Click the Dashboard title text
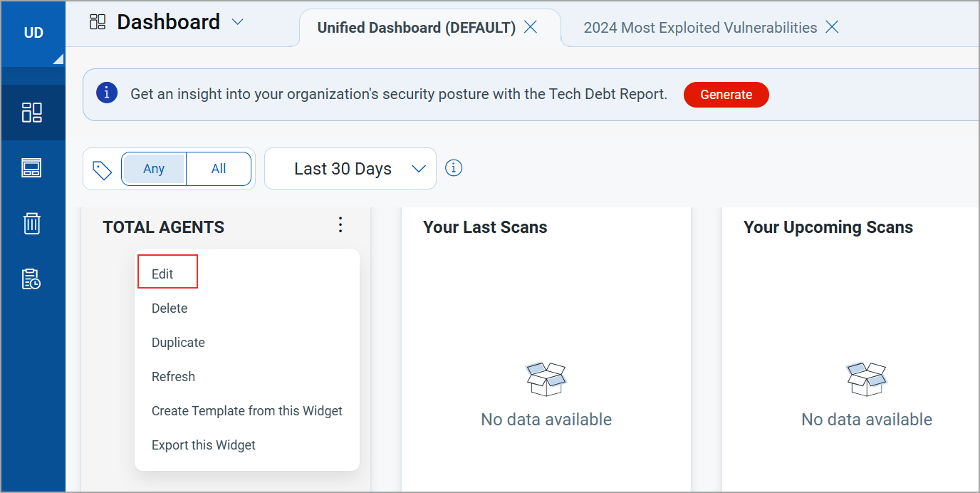This screenshot has height=493, width=980. point(169,22)
